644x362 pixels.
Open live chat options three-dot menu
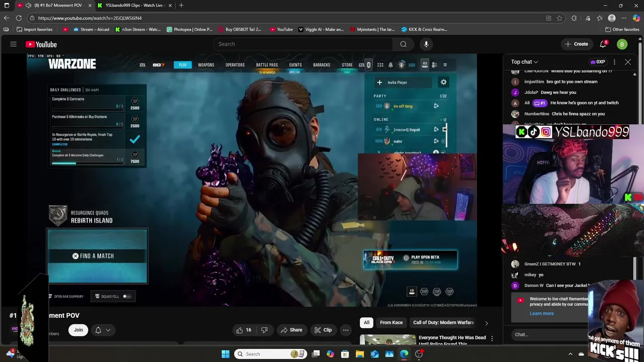(x=614, y=62)
